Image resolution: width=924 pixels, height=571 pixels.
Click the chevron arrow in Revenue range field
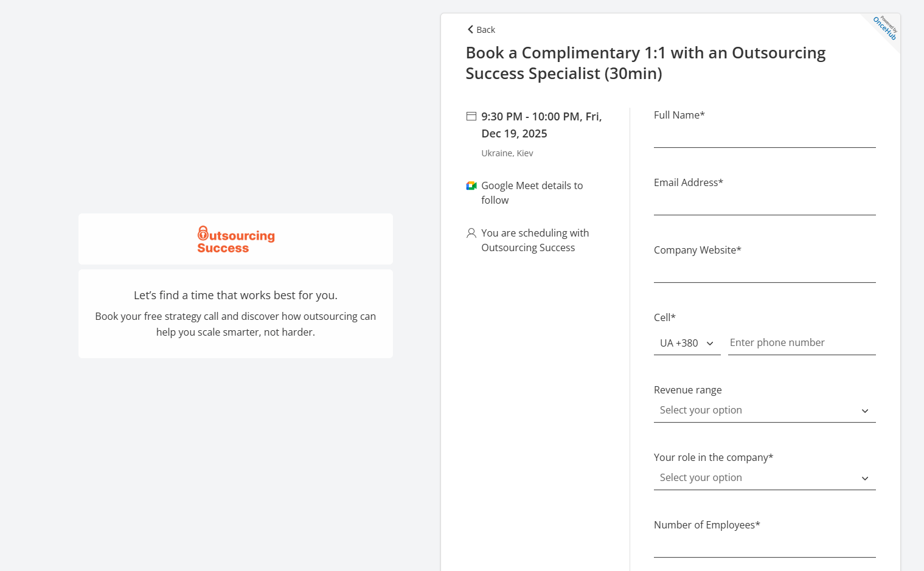point(865,411)
